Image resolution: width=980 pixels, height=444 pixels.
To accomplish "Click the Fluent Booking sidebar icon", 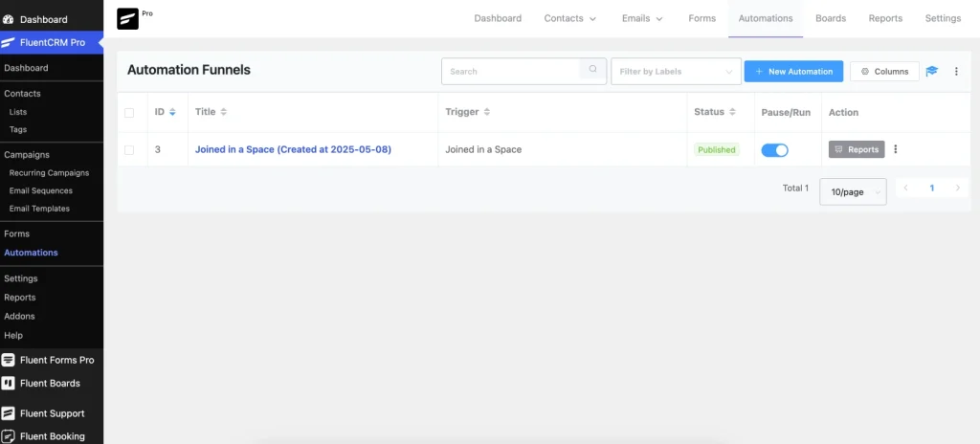I will tap(8, 436).
